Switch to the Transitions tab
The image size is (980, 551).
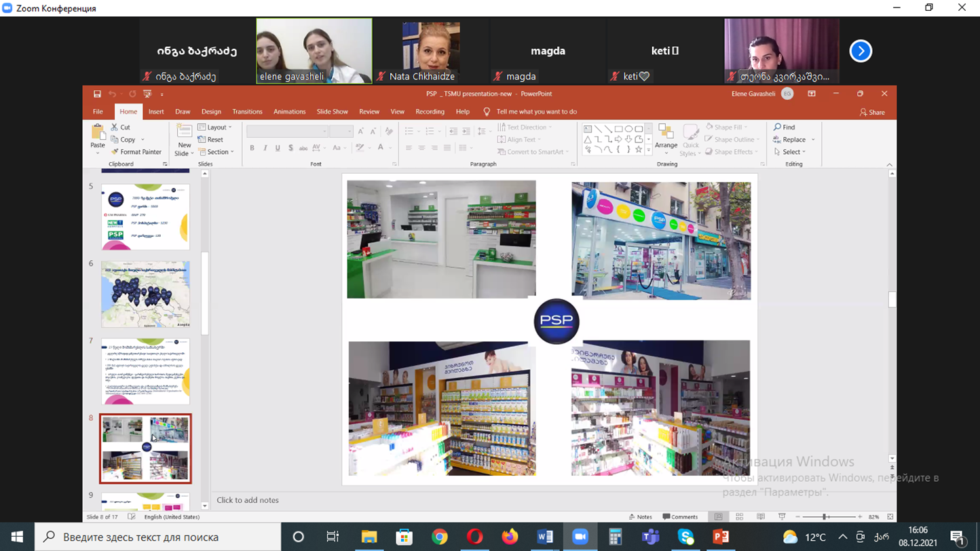247,112
